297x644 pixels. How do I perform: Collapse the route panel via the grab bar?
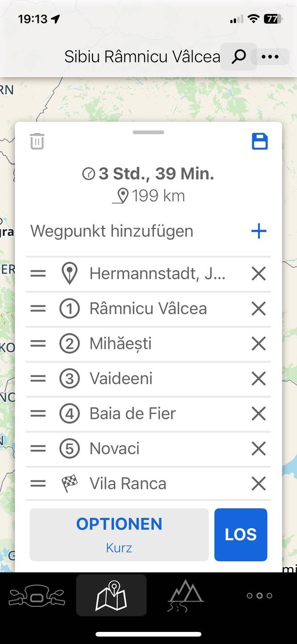click(148, 132)
